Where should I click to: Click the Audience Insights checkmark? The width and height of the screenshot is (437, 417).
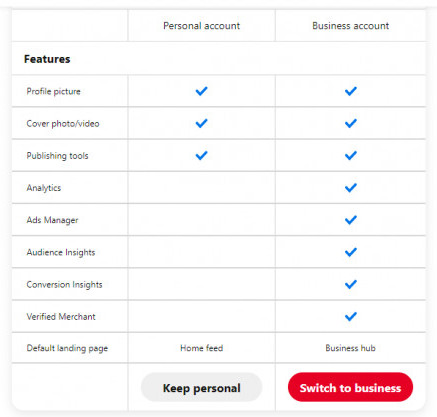pyautogui.click(x=351, y=252)
